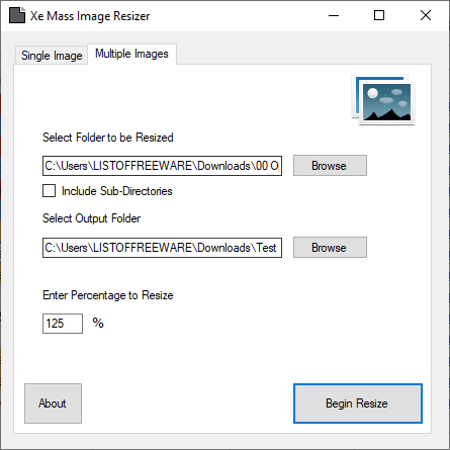The width and height of the screenshot is (450, 450).
Task: Click the percent symbol beside the field
Action: (98, 323)
